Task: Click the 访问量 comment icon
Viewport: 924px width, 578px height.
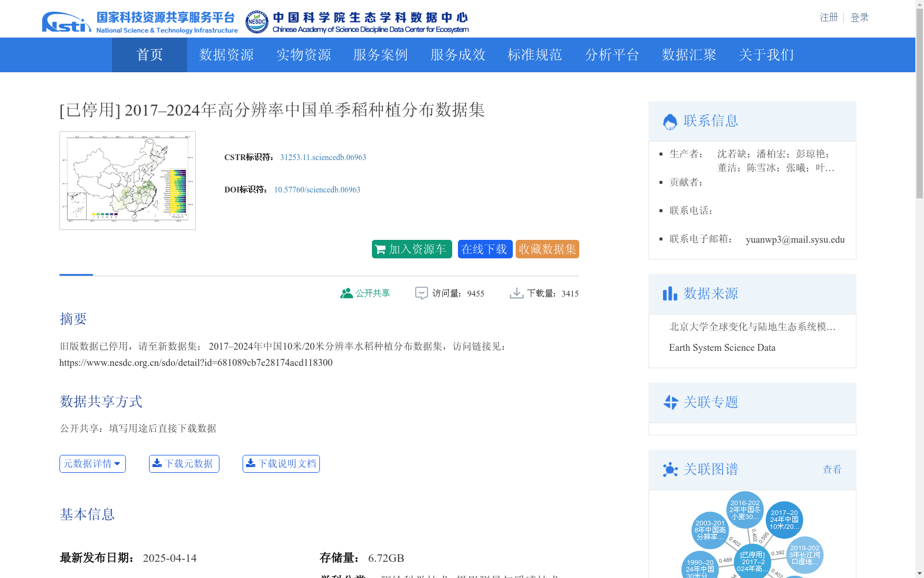Action: click(x=422, y=293)
